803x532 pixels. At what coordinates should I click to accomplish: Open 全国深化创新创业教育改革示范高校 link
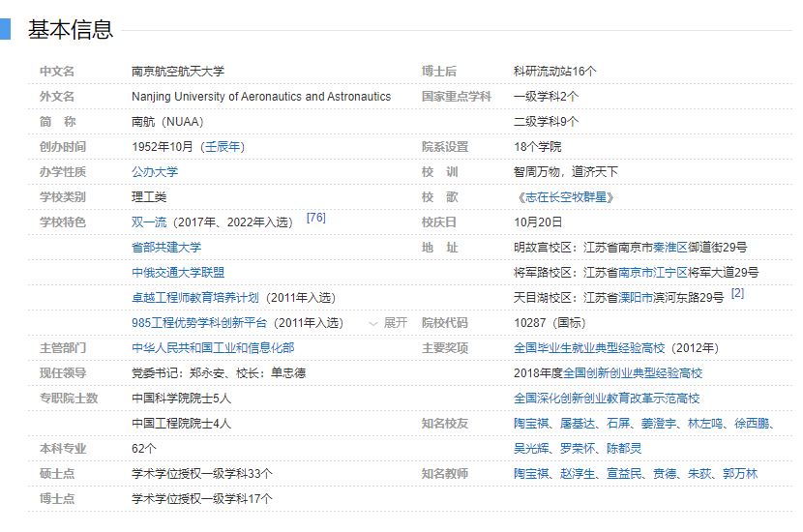click(607, 399)
